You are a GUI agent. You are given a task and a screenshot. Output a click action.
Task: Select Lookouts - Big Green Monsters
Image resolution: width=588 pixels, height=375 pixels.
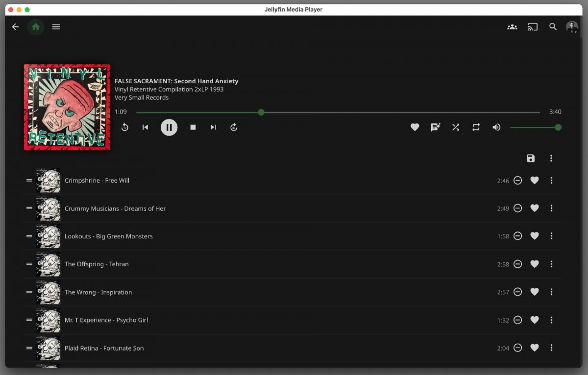[x=109, y=236]
